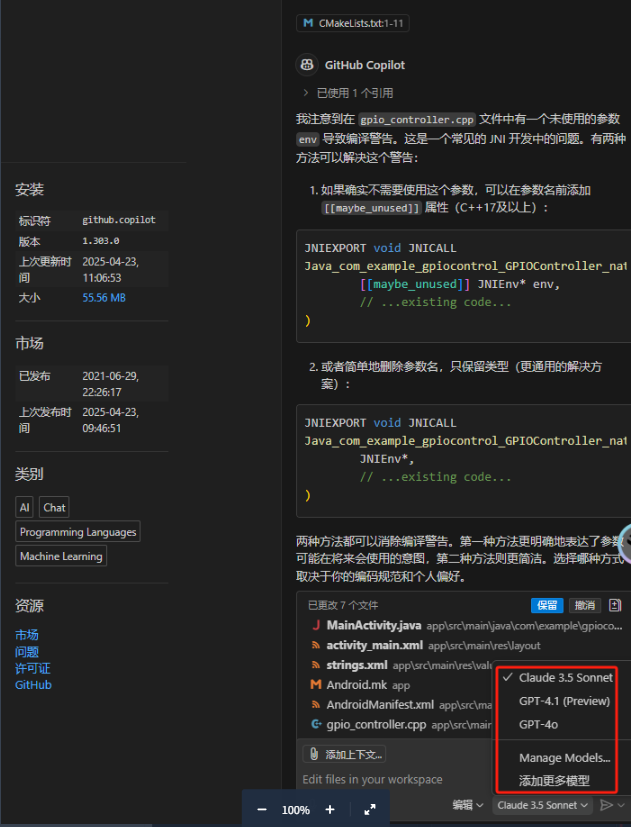Image resolution: width=631 pixels, height=827 pixels.
Task: Click the view all edits icon beside 撤消
Action: pyautogui.click(x=615, y=605)
